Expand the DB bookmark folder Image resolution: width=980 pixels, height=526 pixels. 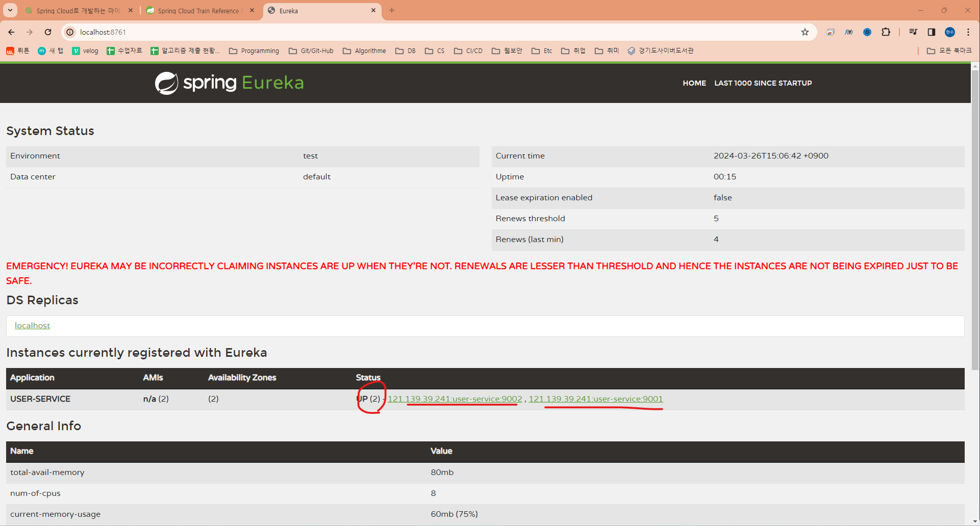[406, 51]
